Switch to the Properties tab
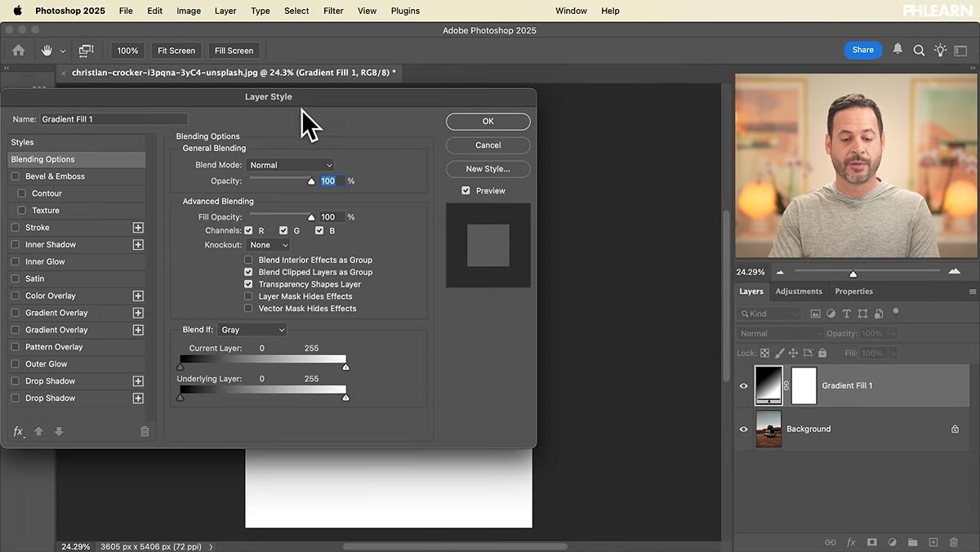The width and height of the screenshot is (980, 552). tap(853, 292)
